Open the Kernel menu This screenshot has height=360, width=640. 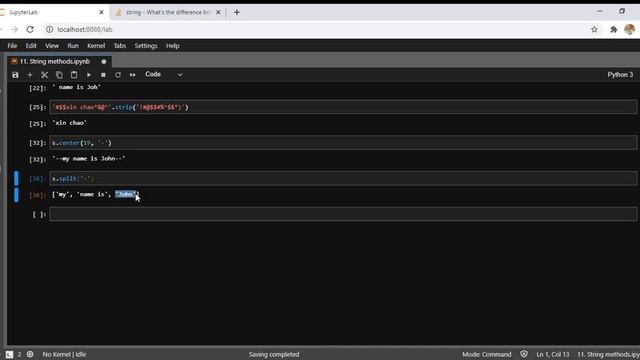click(x=96, y=46)
